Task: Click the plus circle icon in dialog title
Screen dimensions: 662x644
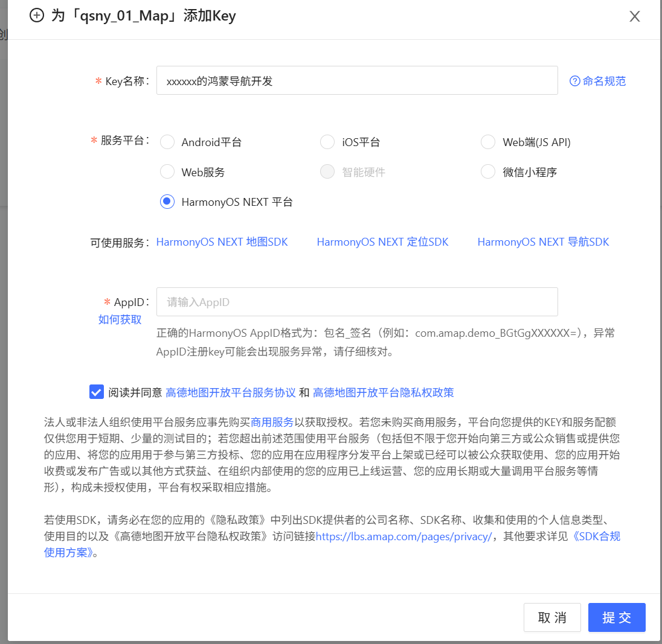Action: (37, 16)
